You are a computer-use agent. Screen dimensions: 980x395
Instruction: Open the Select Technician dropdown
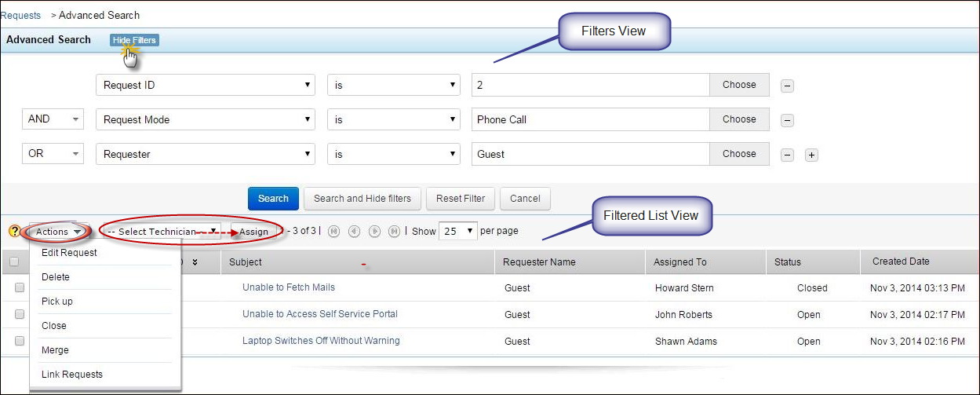162,232
